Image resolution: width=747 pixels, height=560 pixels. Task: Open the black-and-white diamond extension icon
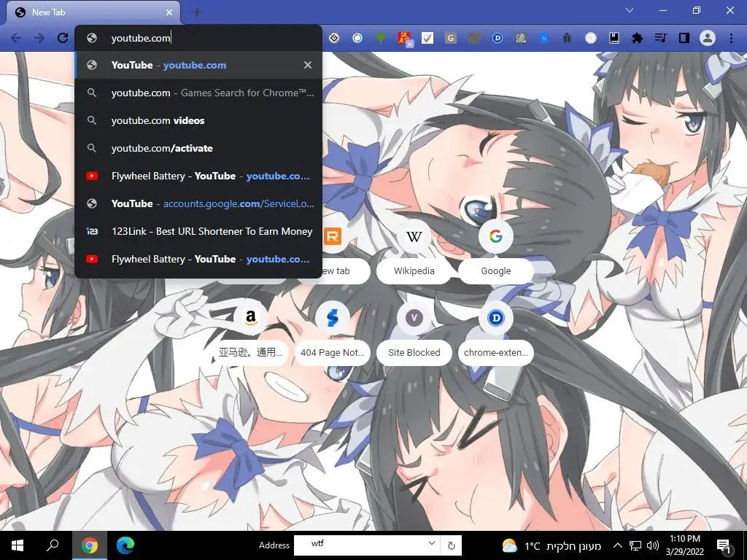[334, 38]
